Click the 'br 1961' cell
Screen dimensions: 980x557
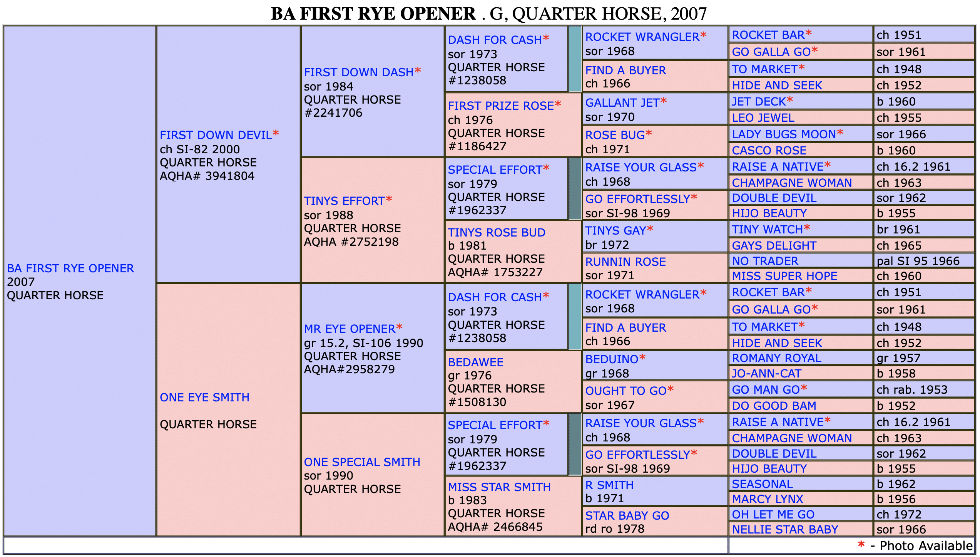coord(924,229)
